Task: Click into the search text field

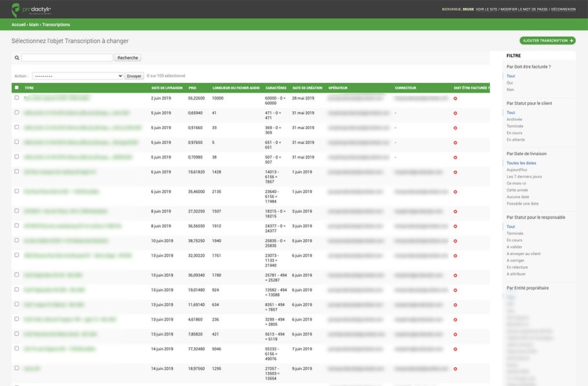Action: (x=67, y=58)
